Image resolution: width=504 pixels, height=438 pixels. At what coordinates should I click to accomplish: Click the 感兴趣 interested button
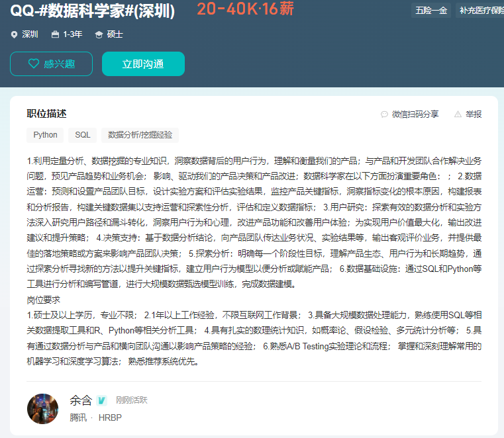click(x=51, y=64)
